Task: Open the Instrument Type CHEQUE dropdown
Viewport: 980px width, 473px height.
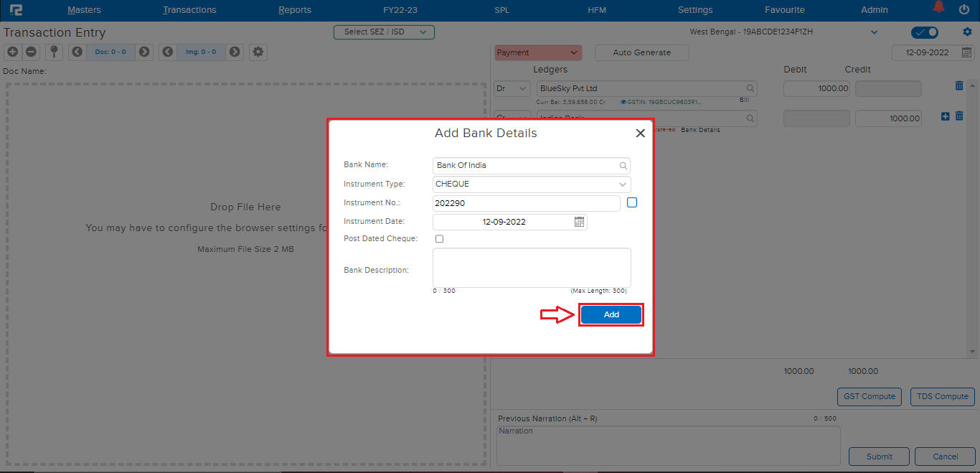Action: 622,184
